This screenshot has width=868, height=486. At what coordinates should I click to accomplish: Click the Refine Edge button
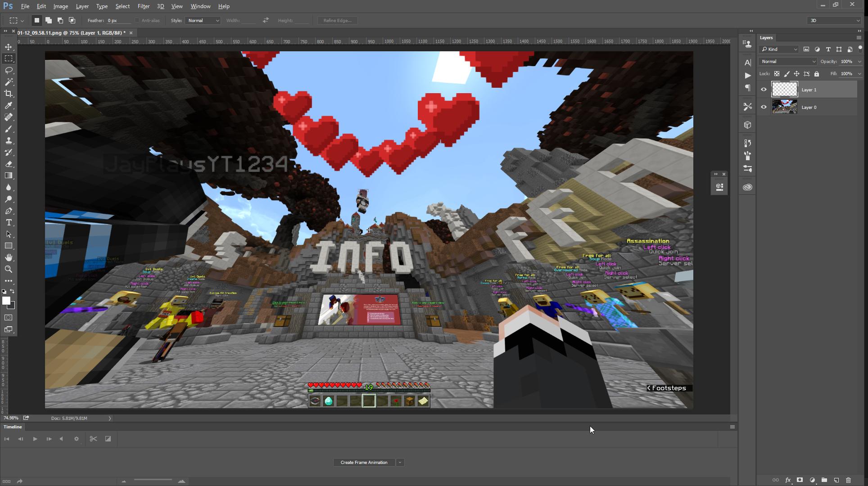coord(337,20)
